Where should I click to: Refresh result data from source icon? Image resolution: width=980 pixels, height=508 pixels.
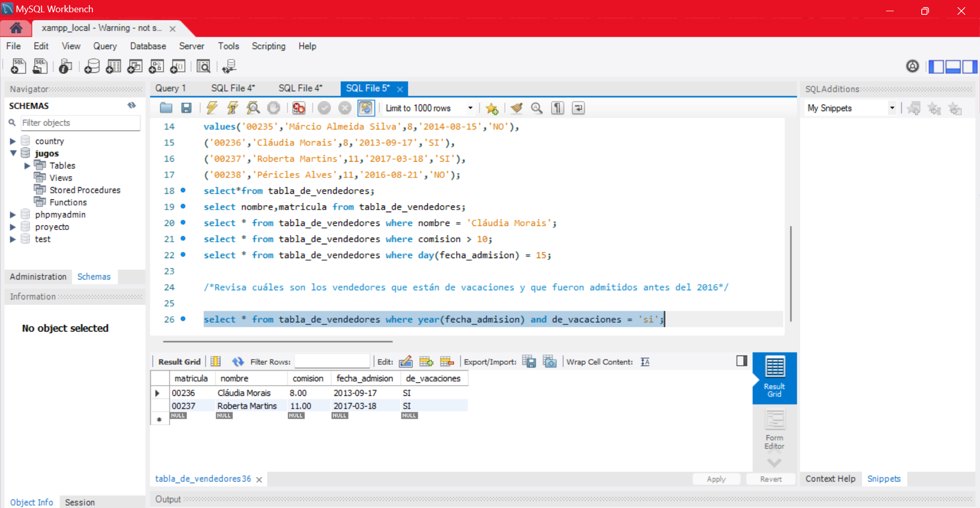(238, 362)
